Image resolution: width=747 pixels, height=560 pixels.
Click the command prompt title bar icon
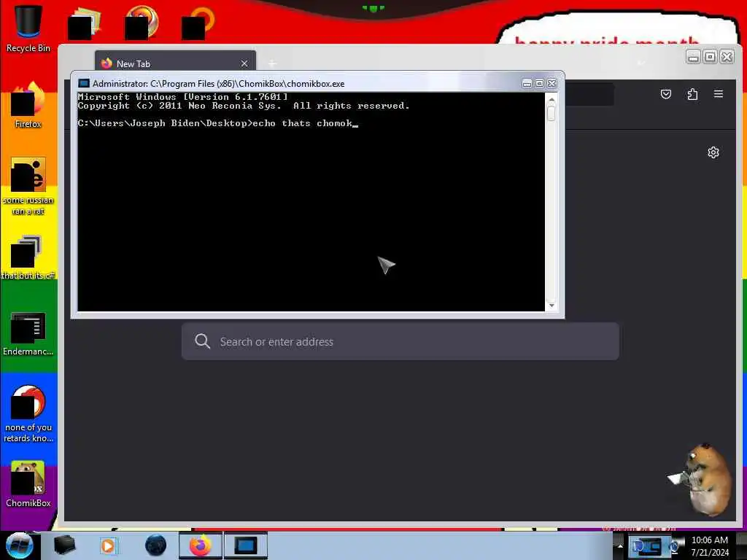tap(84, 83)
